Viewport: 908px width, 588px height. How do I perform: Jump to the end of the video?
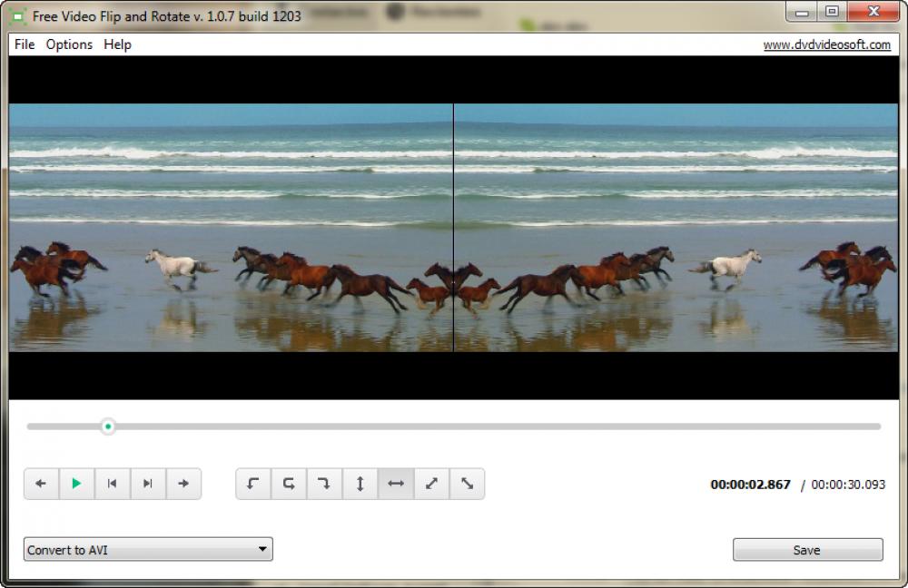tap(148, 484)
